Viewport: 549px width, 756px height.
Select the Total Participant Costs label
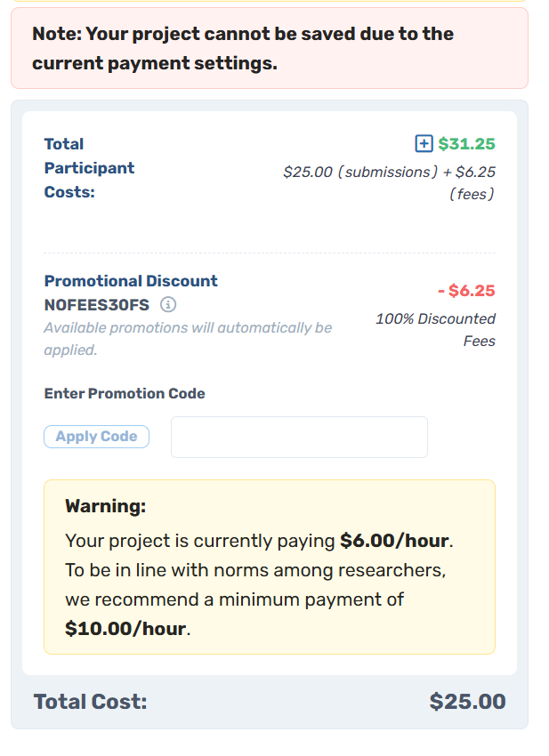coord(89,167)
